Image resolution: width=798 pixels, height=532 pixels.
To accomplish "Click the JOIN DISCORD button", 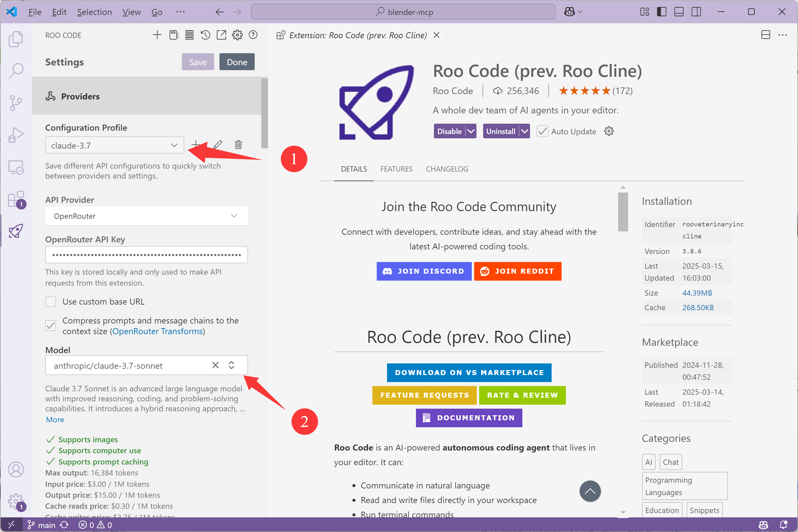I will pos(423,271).
